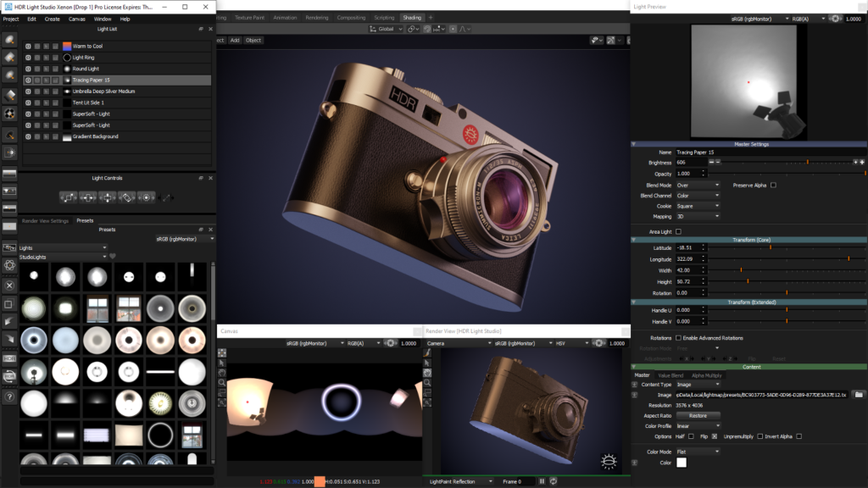Enable the Preserve Alpha checkbox

point(773,186)
